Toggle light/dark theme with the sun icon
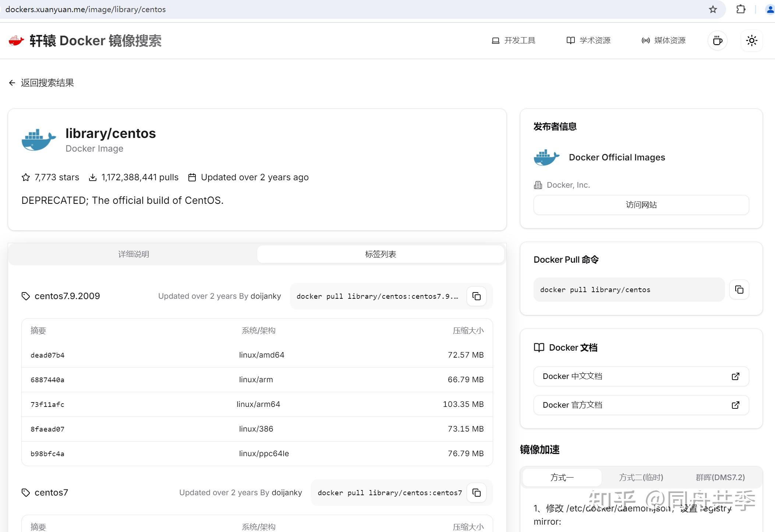Viewport: 775px width, 532px height. pos(751,40)
